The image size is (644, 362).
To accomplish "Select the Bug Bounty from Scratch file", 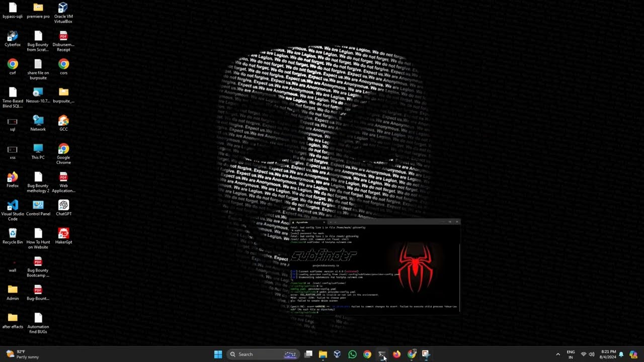I will click(38, 41).
